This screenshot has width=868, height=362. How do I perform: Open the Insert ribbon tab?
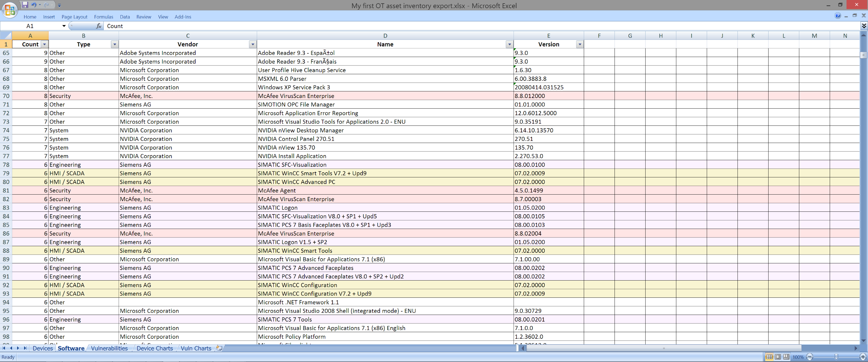[x=49, y=17]
